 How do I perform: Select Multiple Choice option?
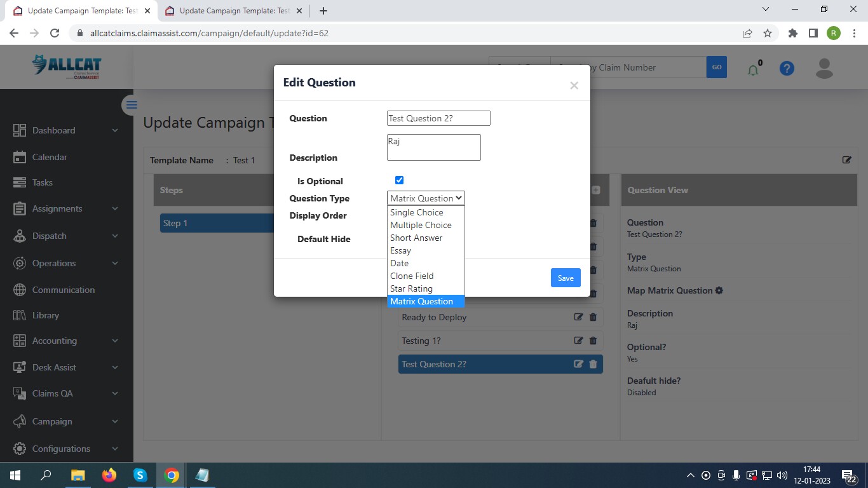pyautogui.click(x=426, y=225)
